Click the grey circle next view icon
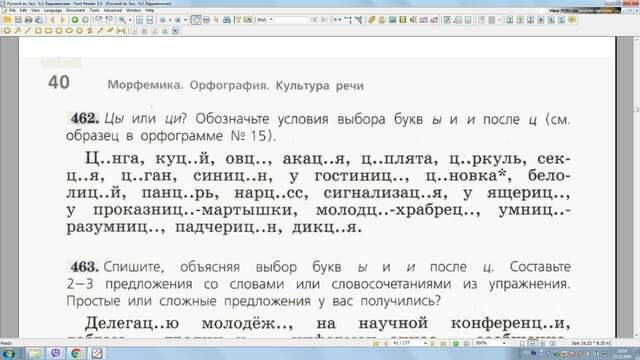 point(85,20)
